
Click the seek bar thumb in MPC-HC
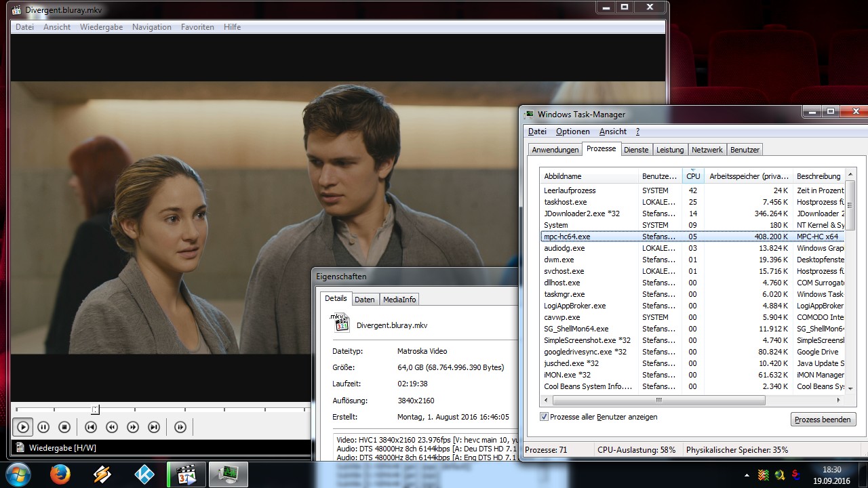click(96, 409)
